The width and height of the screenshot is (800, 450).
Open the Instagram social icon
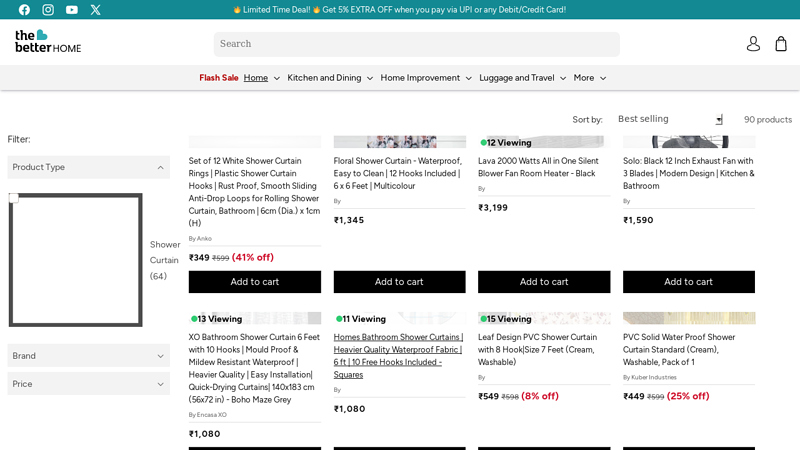48,10
